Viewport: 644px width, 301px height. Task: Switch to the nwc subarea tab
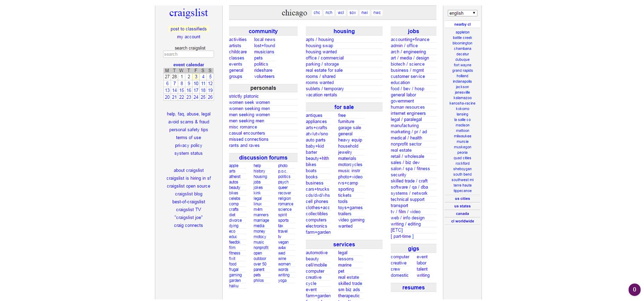tap(377, 12)
